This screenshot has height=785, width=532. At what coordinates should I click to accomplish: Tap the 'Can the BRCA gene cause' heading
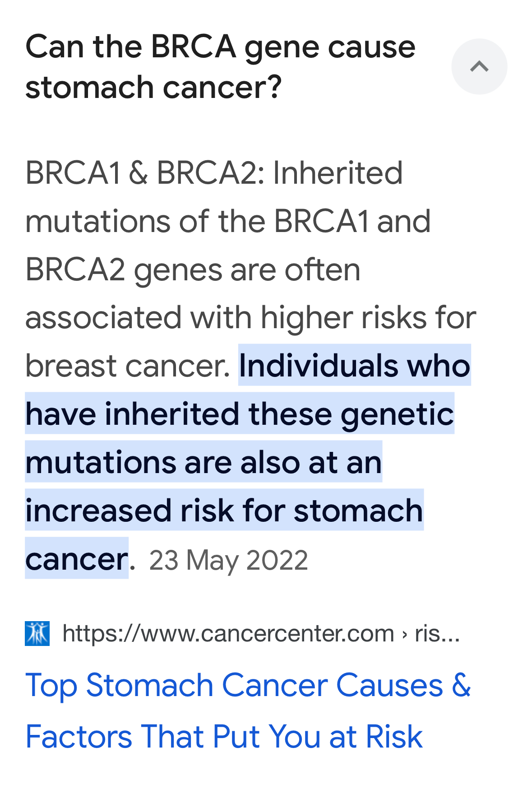pos(220,47)
